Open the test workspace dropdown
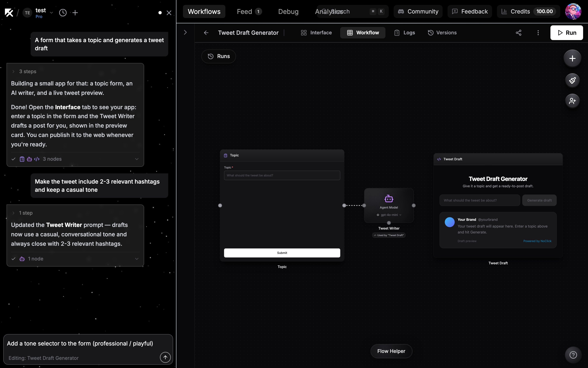 click(51, 13)
